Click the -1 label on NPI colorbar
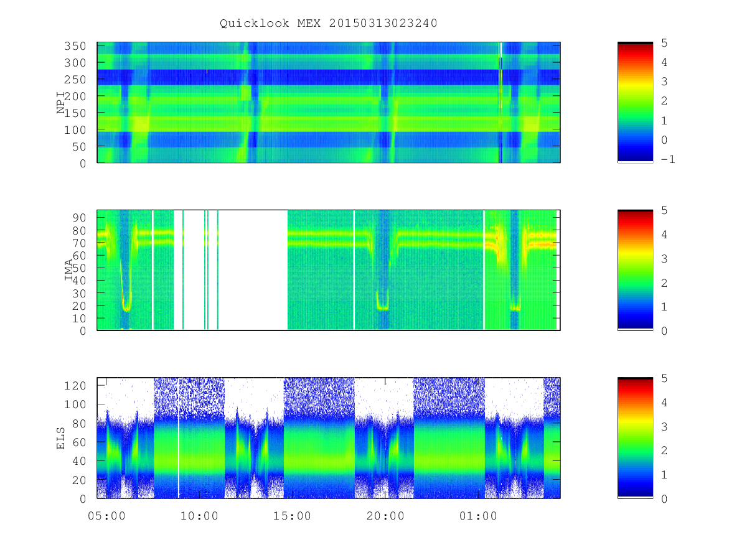The width and height of the screenshot is (747, 560). pyautogui.click(x=669, y=159)
